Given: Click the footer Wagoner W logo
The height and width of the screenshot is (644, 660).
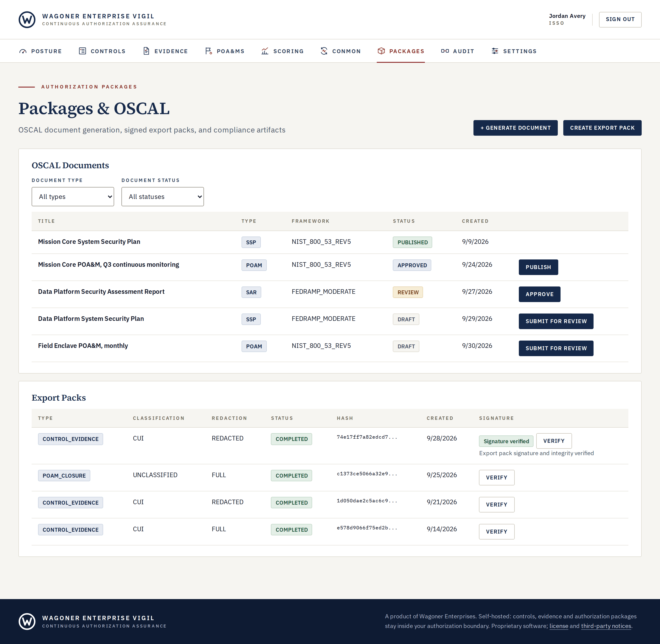Looking at the screenshot, I should pyautogui.click(x=27, y=621).
